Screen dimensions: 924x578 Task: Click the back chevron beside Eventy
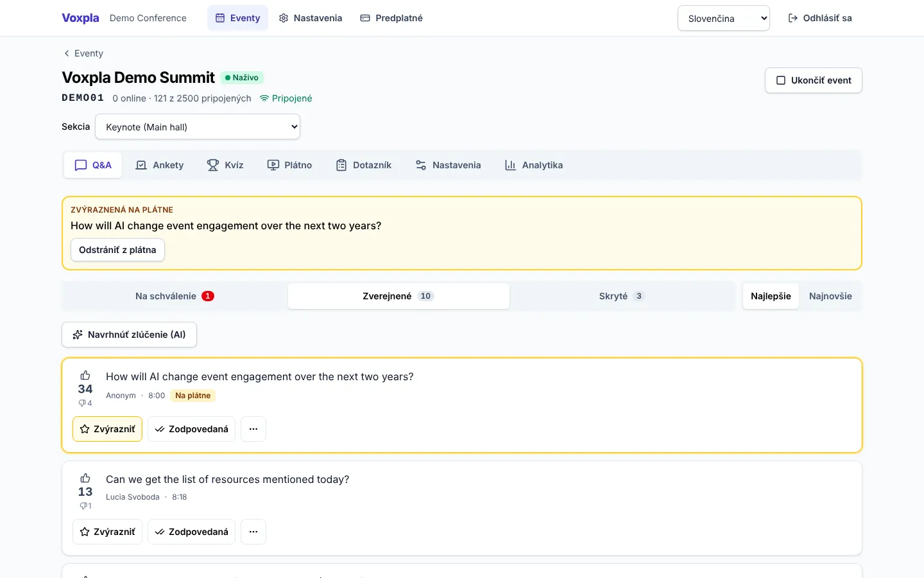[x=67, y=53]
